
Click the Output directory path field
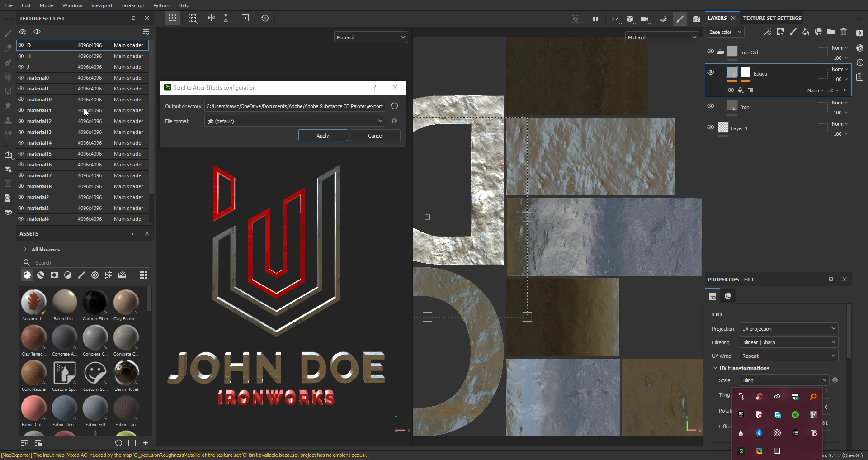[294, 106]
